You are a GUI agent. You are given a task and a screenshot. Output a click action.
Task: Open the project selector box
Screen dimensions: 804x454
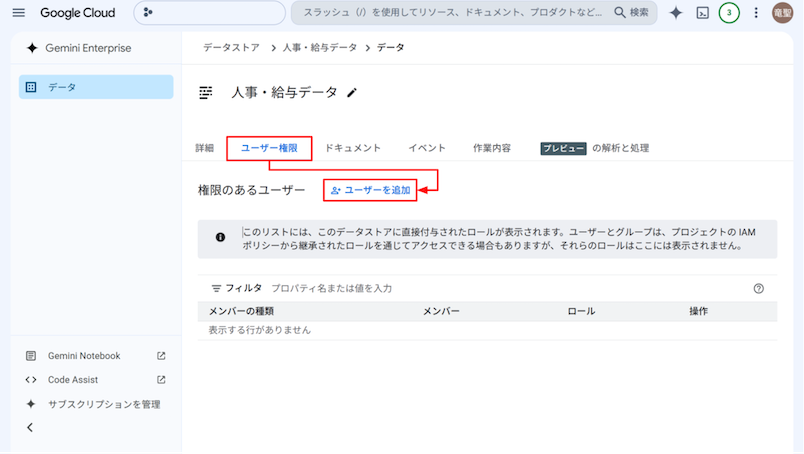pyautogui.click(x=209, y=13)
